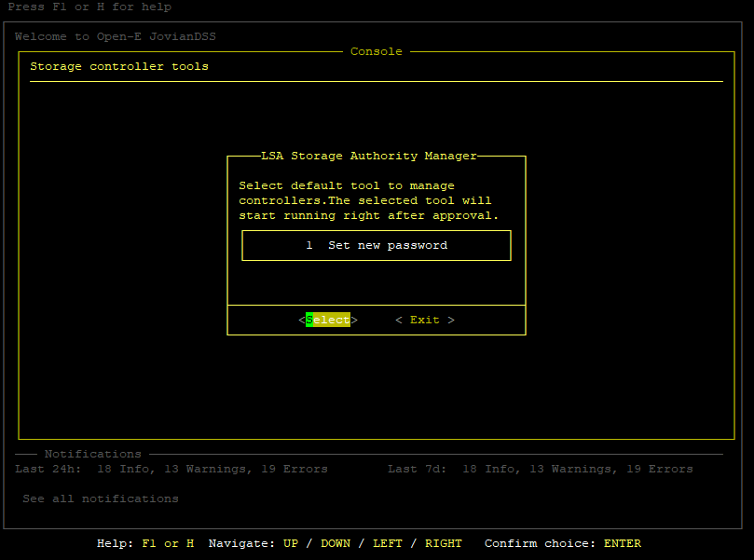Screen dimensions: 754x560
Task: Click the 'Notifications' section label
Action: 93,454
